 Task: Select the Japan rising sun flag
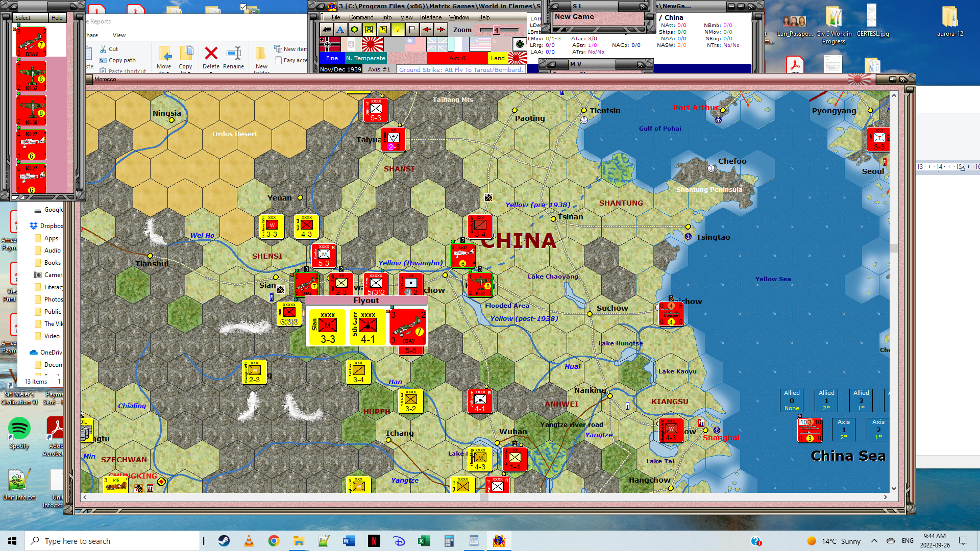(373, 44)
